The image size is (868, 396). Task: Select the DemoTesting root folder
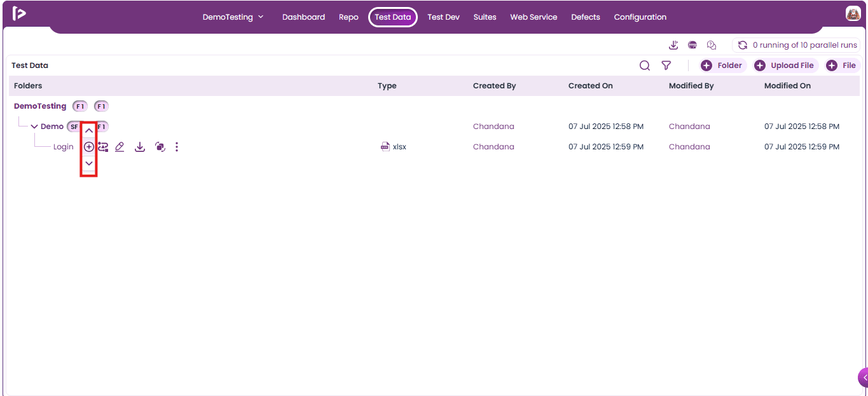pyautogui.click(x=40, y=106)
